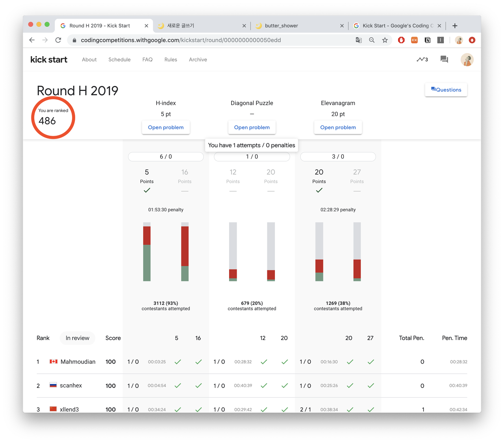Open the Diagonal Puzzle problem

252,127
